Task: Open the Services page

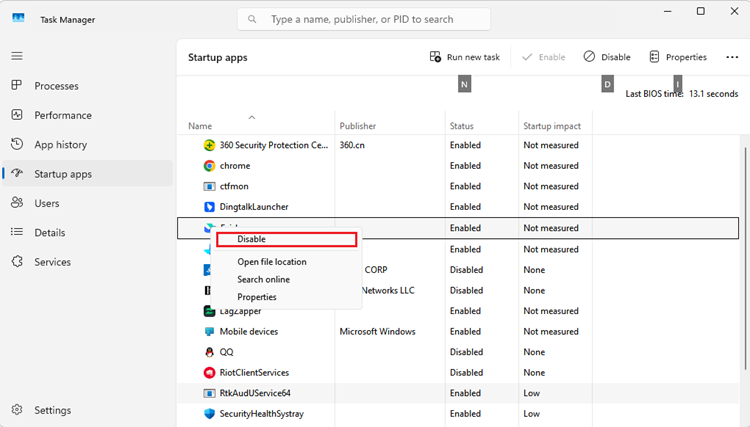Action: [52, 262]
